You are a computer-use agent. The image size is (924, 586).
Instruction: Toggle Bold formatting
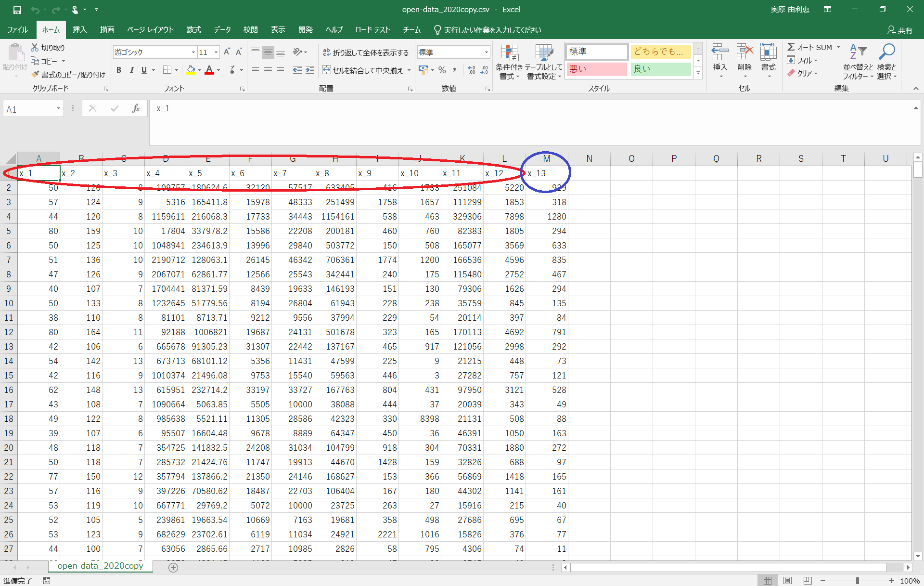[x=119, y=70]
